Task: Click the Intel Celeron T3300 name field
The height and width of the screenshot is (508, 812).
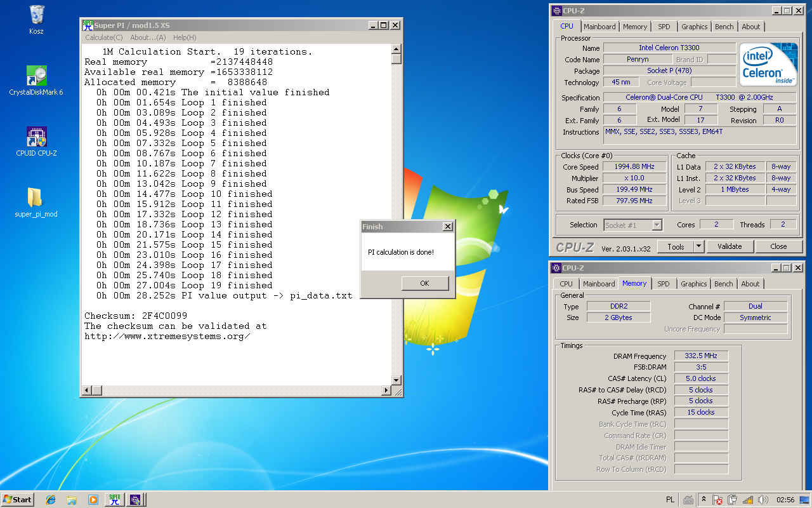Action: pyautogui.click(x=669, y=48)
